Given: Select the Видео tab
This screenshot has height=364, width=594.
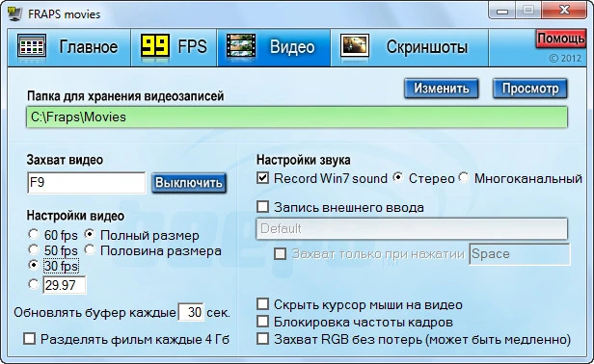Looking at the screenshot, I should coord(274,48).
